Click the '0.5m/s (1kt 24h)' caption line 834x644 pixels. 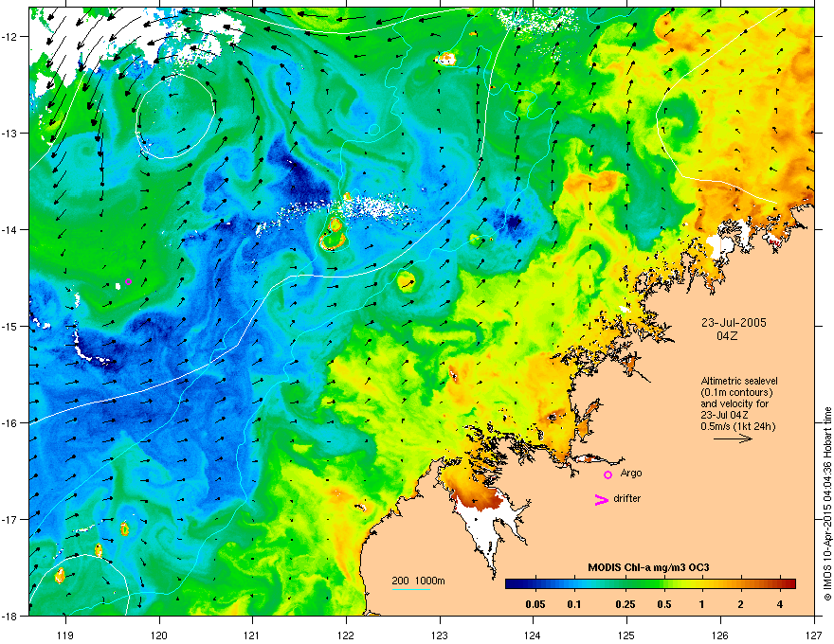pyautogui.click(x=737, y=426)
